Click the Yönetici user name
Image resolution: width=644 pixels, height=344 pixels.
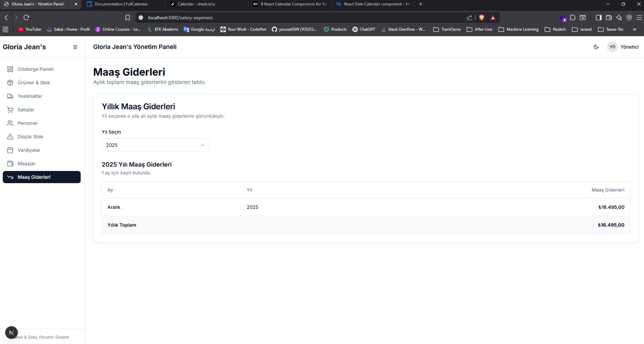point(630,47)
